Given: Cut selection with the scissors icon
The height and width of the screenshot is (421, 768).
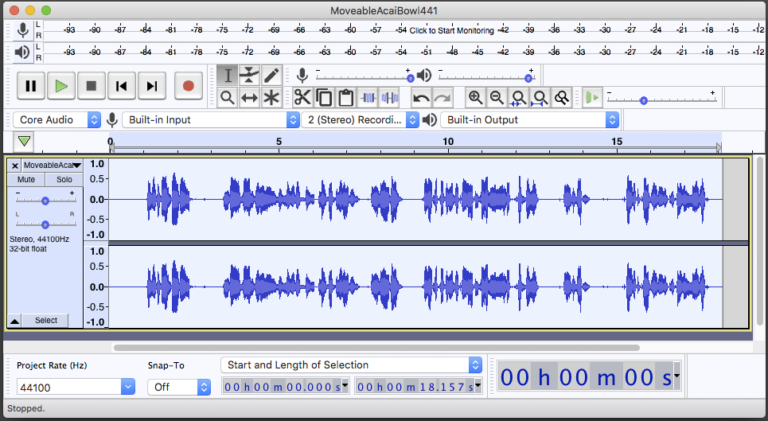Looking at the screenshot, I should point(302,97).
